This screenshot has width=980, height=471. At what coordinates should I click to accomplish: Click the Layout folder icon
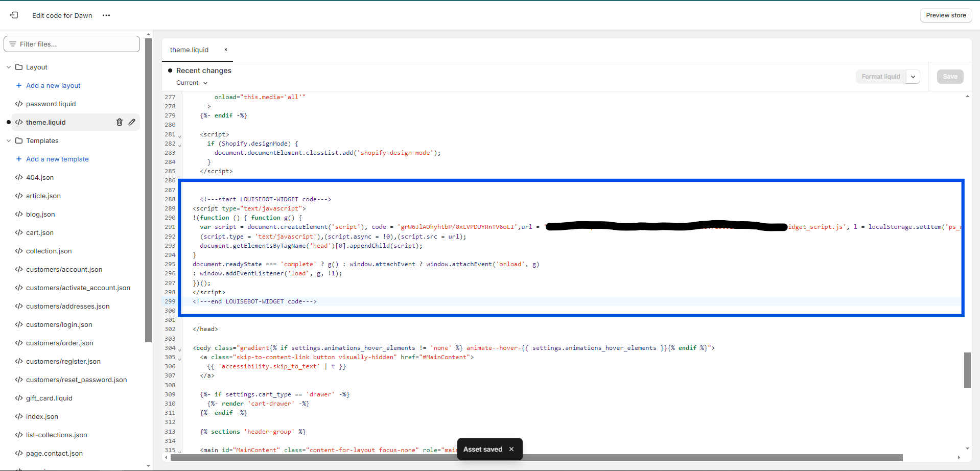(19, 67)
